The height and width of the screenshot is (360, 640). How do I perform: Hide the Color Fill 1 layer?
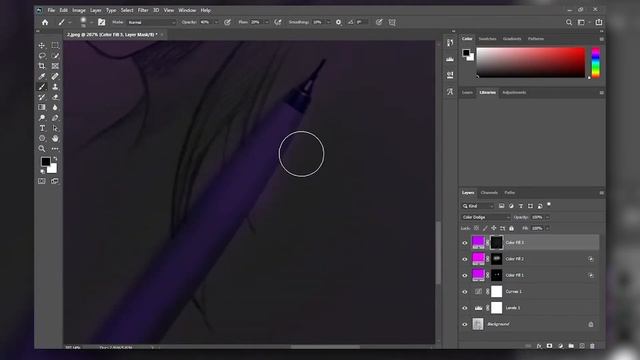(x=464, y=276)
